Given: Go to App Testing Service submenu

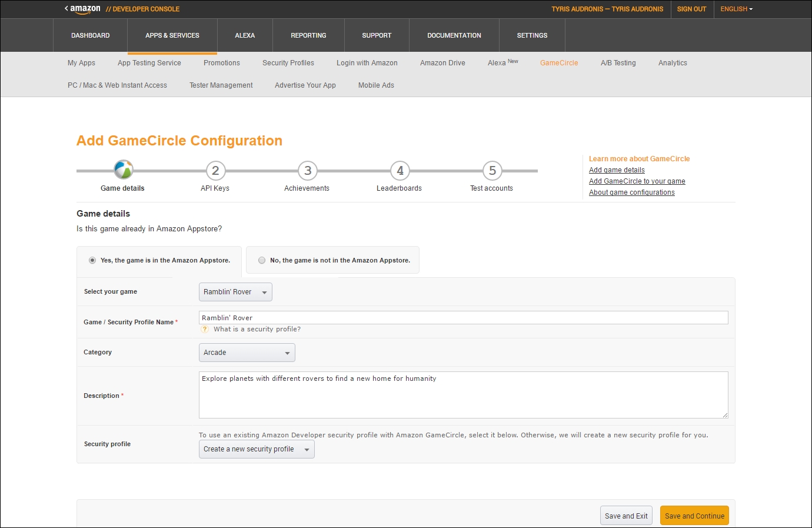Looking at the screenshot, I should 149,63.
